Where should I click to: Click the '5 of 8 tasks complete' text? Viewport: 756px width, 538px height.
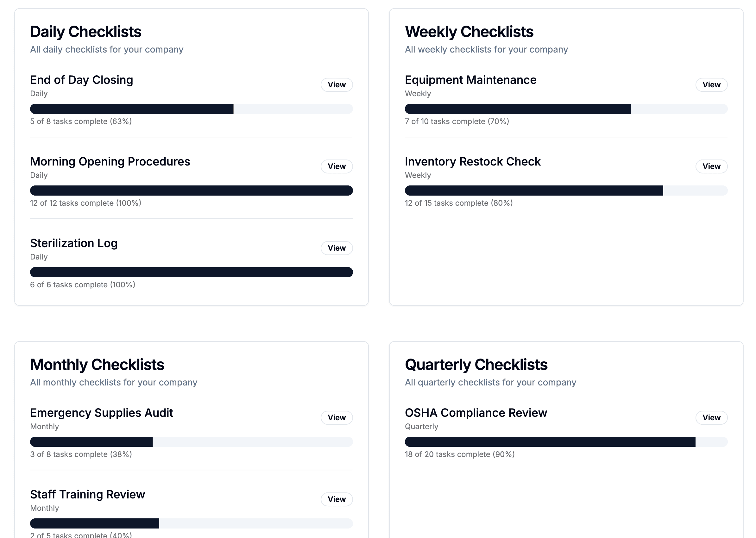click(80, 121)
